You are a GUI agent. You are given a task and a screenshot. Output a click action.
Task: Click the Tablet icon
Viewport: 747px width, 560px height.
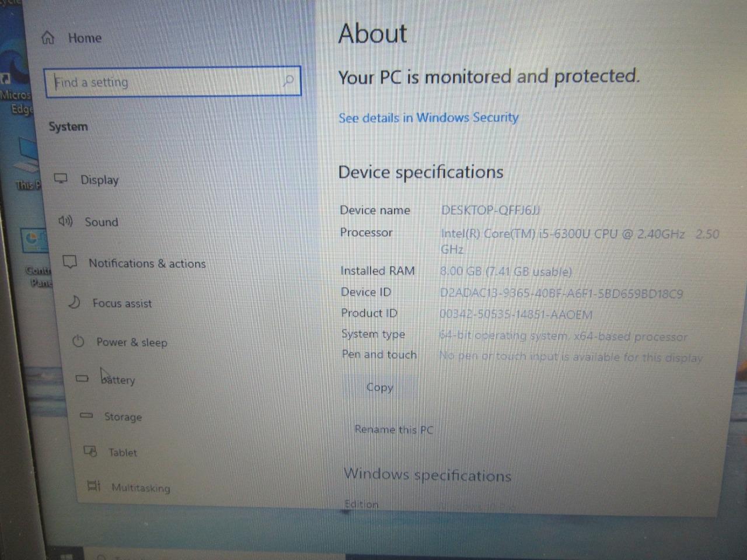[90, 451]
